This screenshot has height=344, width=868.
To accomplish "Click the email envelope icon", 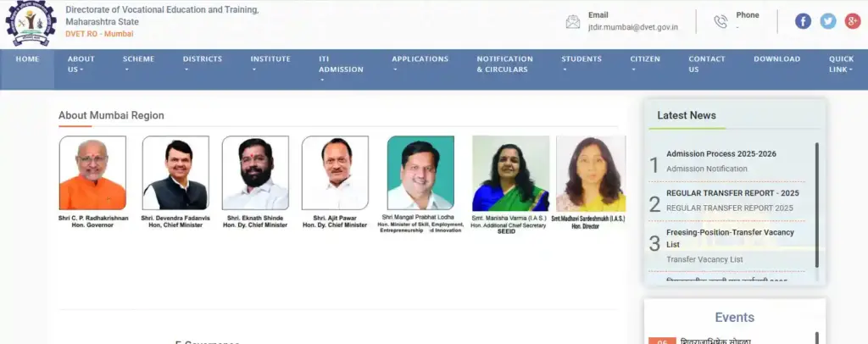I will point(573,22).
